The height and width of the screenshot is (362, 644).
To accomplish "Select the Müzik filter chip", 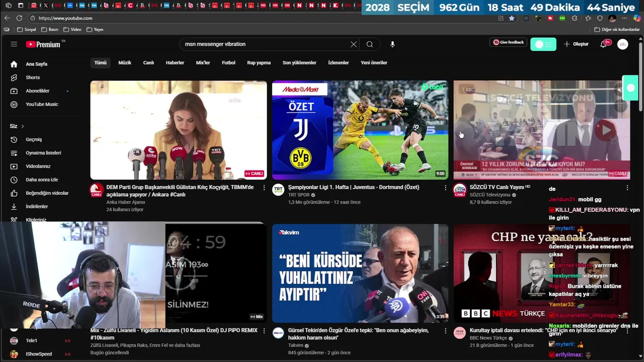I will point(125,63).
